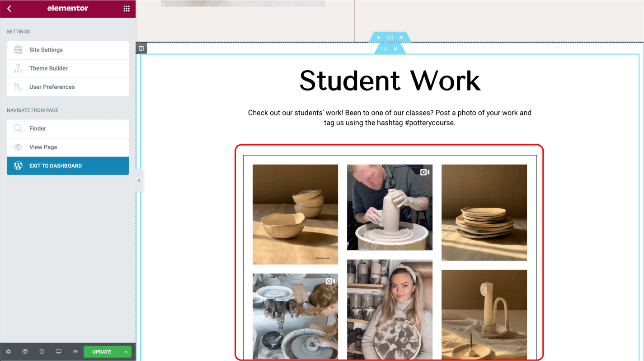Viewport: 644px width, 361px height.
Task: Click the User Preferences sliders icon
Action: point(18,87)
